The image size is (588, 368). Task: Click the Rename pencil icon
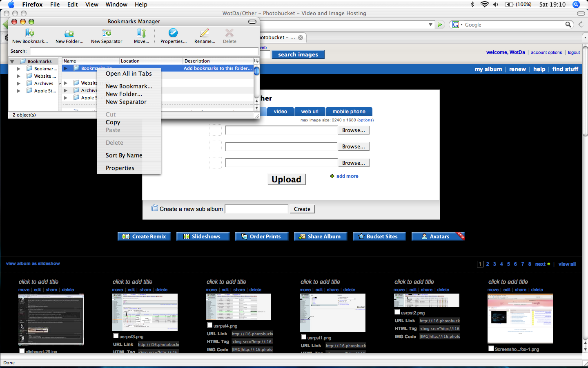(205, 33)
